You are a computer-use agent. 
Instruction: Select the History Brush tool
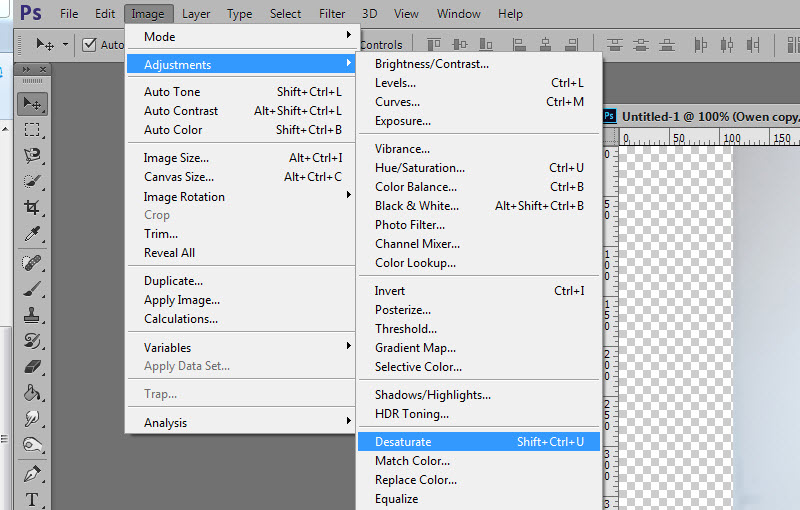32,341
